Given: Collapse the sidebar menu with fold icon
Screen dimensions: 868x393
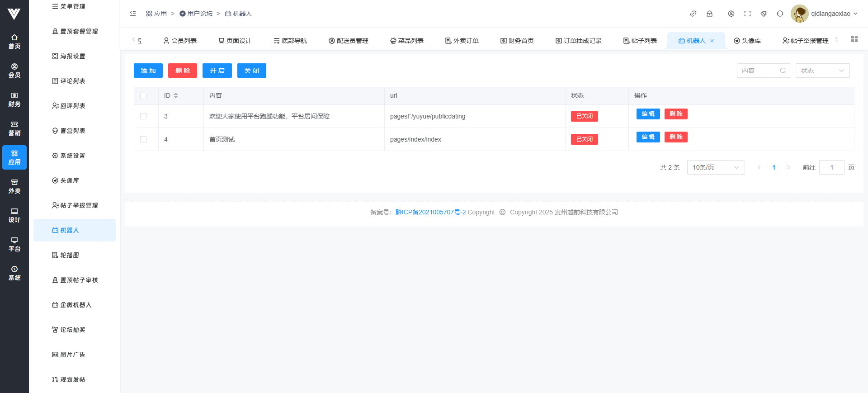Looking at the screenshot, I should (133, 14).
